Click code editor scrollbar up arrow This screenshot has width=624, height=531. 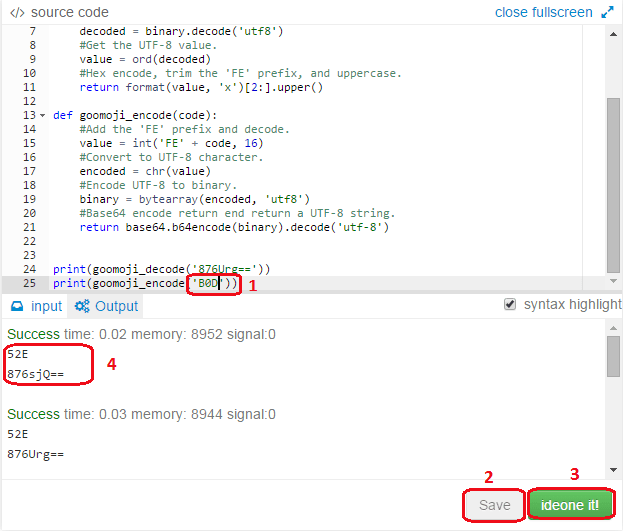click(613, 34)
